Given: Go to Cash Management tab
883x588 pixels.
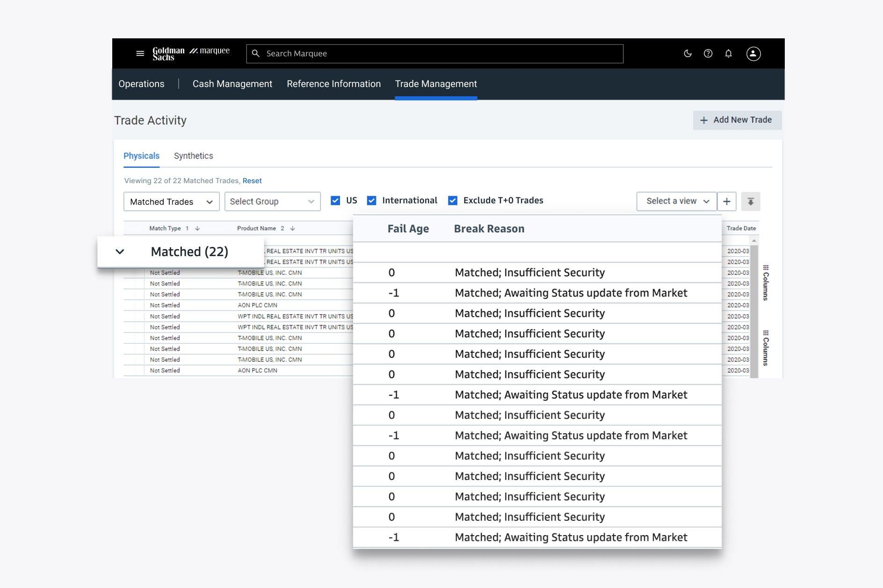Looking at the screenshot, I should coord(232,84).
